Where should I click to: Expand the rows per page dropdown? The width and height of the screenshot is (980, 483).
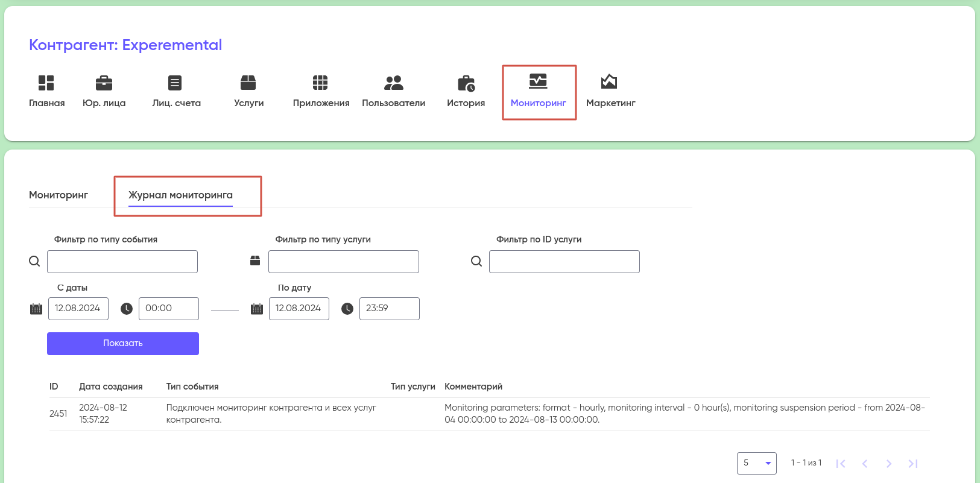click(756, 463)
